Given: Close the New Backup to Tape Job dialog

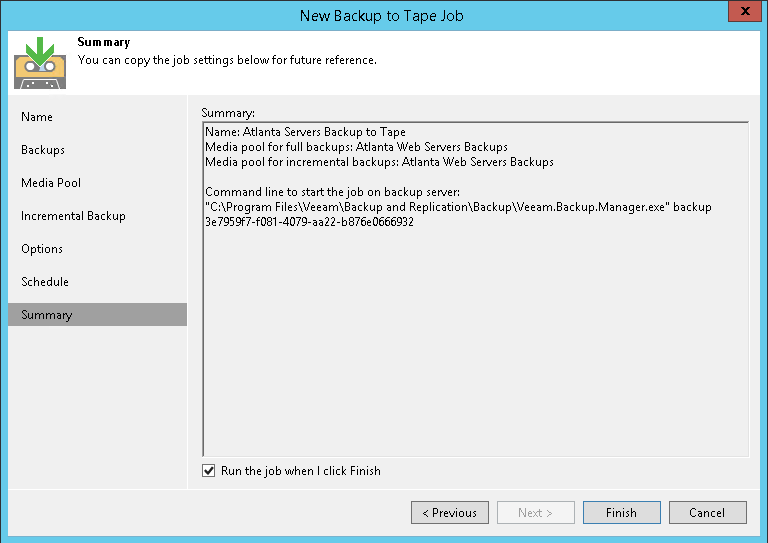Looking at the screenshot, I should coord(740,14).
